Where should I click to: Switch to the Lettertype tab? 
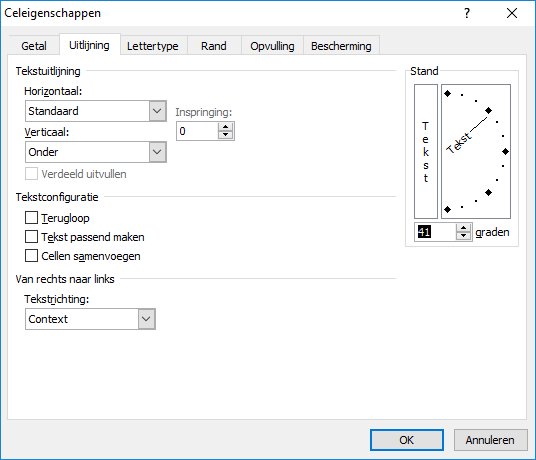click(x=153, y=46)
